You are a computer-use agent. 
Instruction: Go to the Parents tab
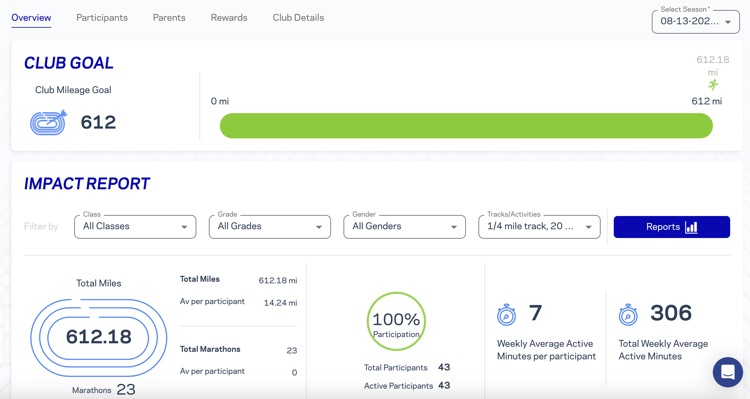click(169, 18)
